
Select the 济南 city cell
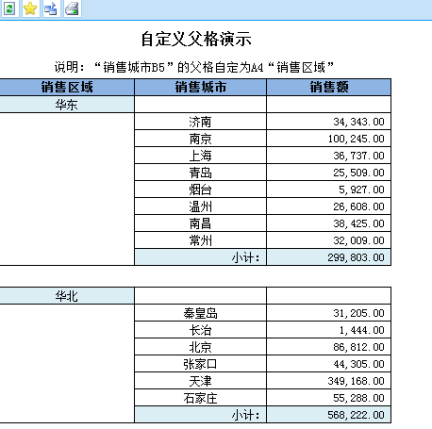pyautogui.click(x=200, y=121)
